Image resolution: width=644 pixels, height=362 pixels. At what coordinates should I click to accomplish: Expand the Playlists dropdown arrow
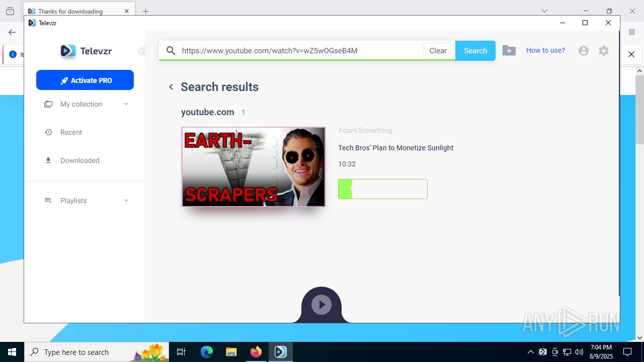pyautogui.click(x=126, y=201)
